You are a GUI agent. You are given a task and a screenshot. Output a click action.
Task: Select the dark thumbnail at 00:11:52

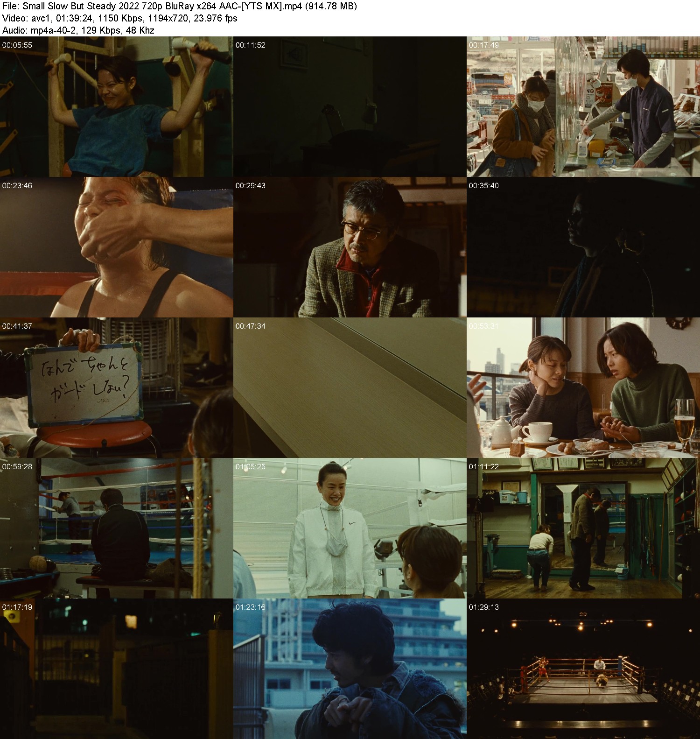(350, 106)
